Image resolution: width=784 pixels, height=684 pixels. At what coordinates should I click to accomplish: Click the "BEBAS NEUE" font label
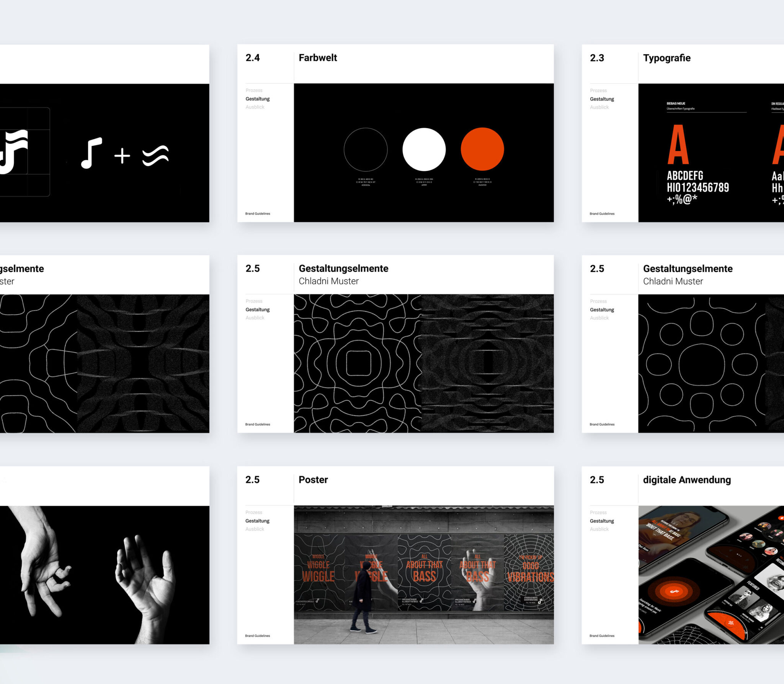point(676,104)
